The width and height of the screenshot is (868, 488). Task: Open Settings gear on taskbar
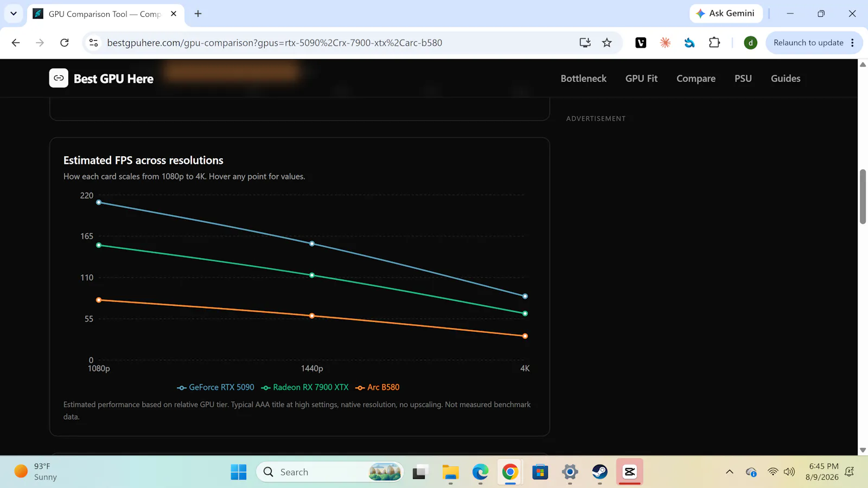coord(570,472)
